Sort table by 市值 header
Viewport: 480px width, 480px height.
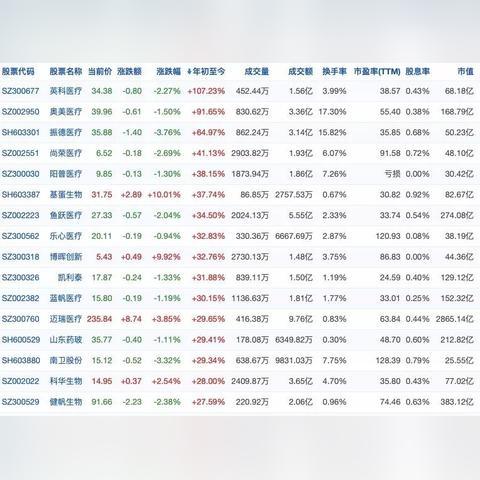465,71
